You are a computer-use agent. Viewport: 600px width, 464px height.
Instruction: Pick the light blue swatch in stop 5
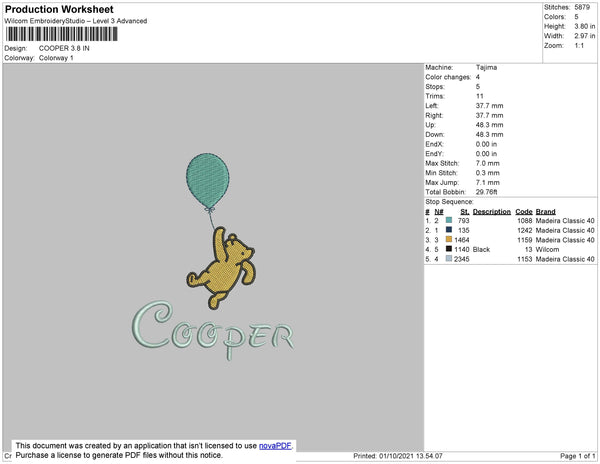(x=449, y=259)
